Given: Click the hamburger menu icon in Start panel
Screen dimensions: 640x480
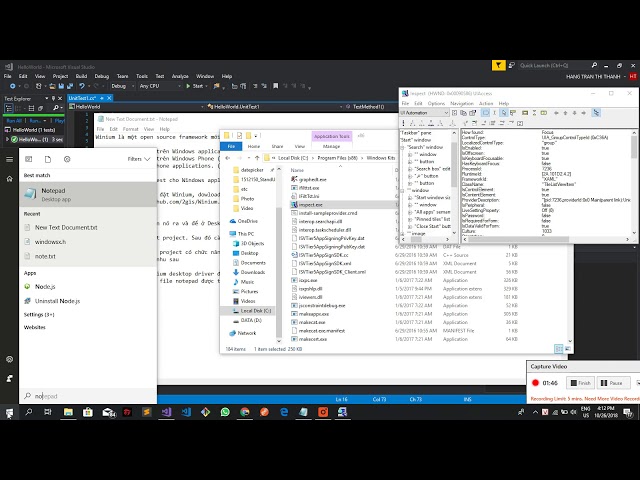Looking at the screenshot, I should coord(9,159).
